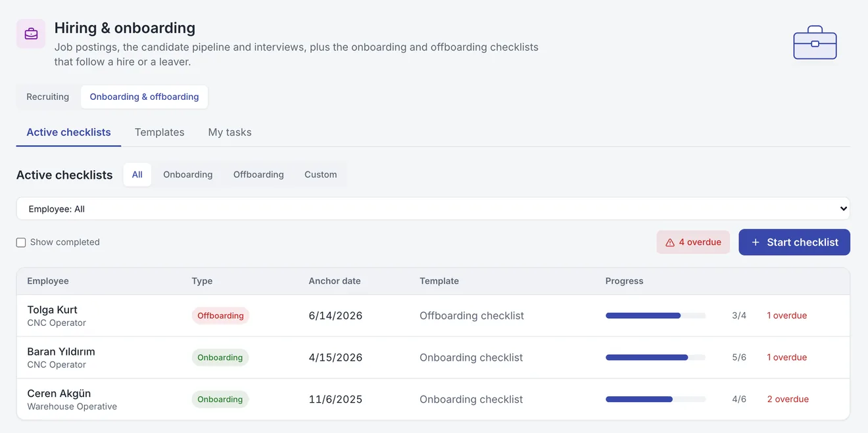Image resolution: width=868 pixels, height=433 pixels.
Task: Open Ceren Akgün's checklist row
Action: tap(433, 399)
